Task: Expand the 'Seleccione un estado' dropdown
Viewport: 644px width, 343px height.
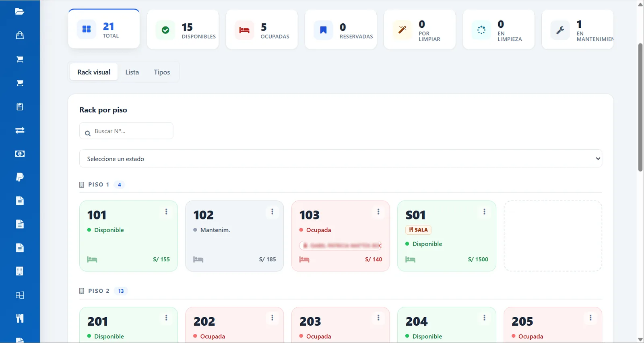Action: (341, 159)
